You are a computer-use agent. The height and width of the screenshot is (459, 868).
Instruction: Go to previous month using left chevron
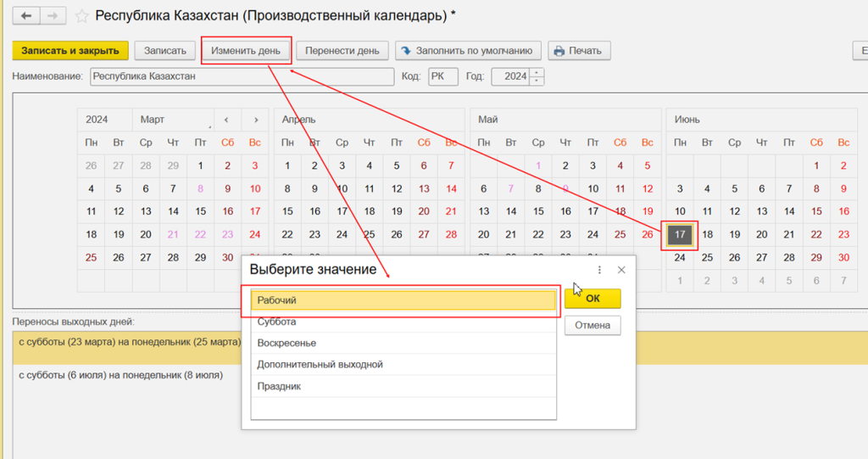coord(226,120)
